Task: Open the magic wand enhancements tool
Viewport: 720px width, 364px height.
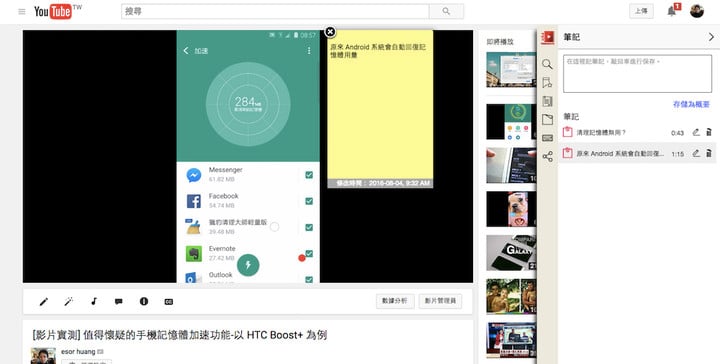Action: pos(68,302)
